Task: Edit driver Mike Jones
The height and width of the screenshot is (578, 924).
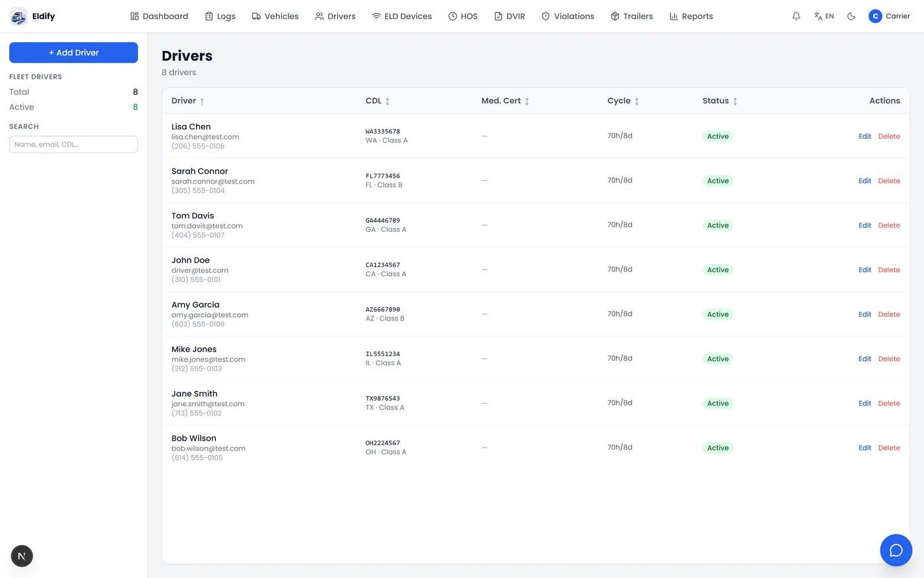Action: 865,359
